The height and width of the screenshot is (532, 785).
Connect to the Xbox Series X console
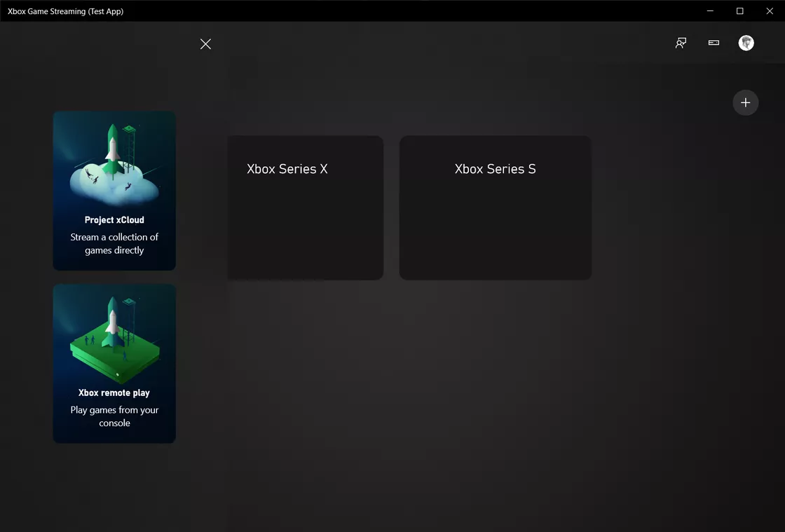pos(305,207)
